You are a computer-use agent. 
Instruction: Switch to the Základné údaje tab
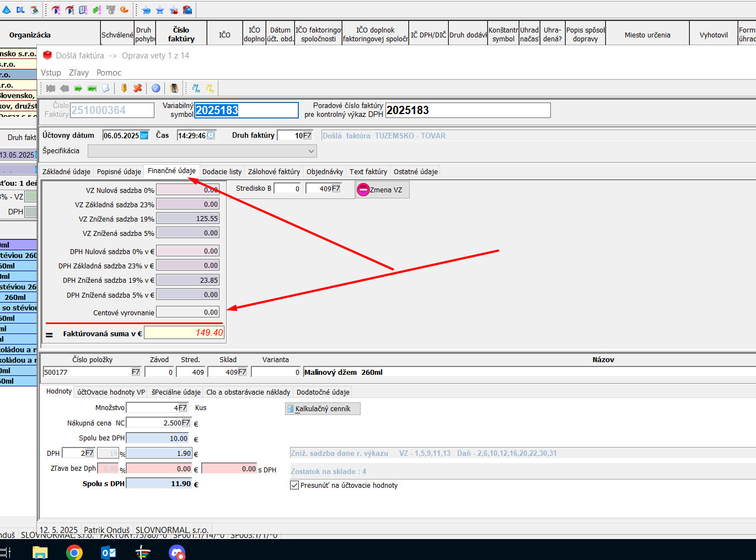tap(66, 171)
